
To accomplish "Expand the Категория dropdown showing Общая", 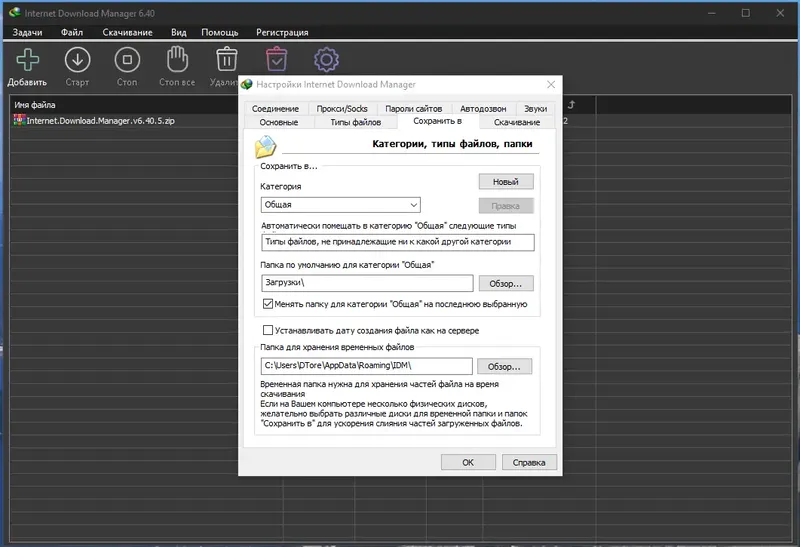I will coord(340,205).
